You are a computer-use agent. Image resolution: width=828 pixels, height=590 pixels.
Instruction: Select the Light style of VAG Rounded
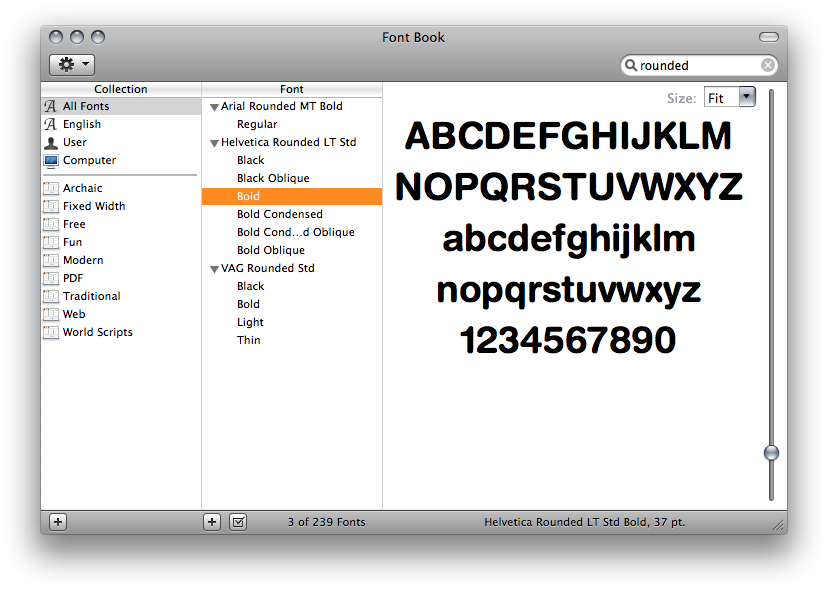point(250,322)
